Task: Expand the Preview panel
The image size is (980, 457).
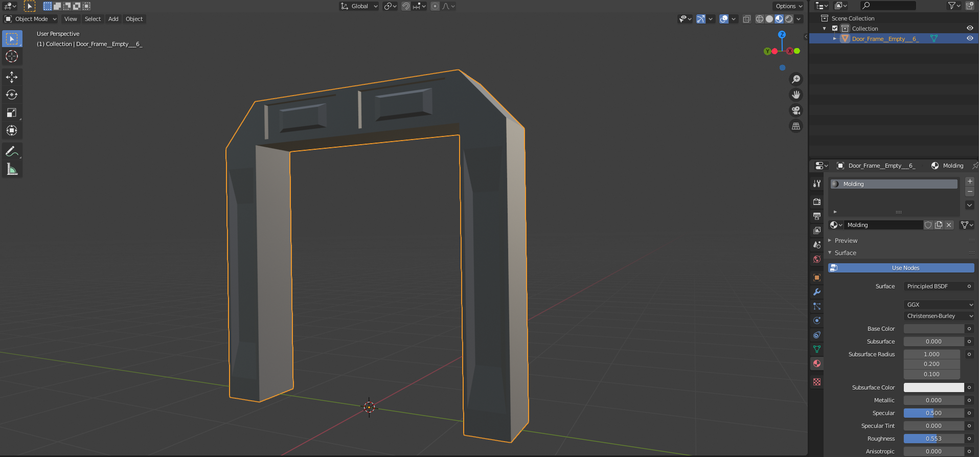Action: coord(846,241)
